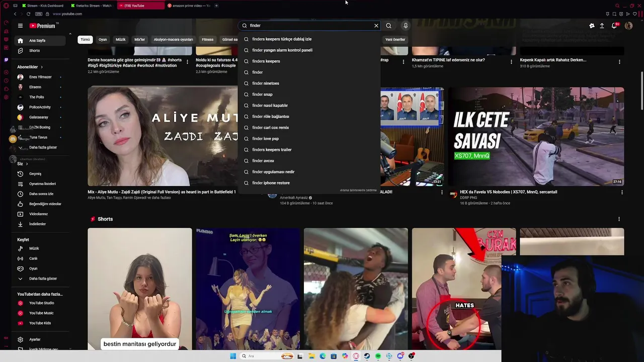The height and width of the screenshot is (362, 644).
Task: Clear the search box with X
Action: pyautogui.click(x=376, y=26)
